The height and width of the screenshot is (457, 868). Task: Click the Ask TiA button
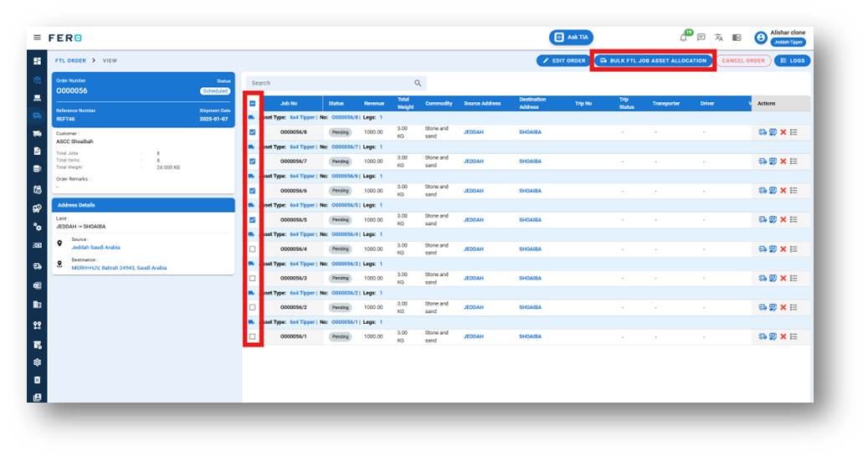[572, 37]
